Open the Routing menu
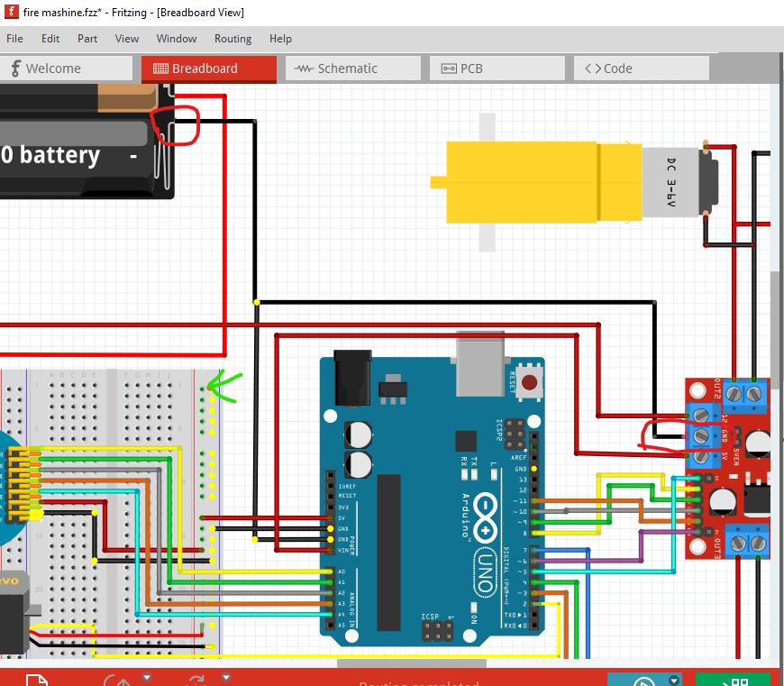The height and width of the screenshot is (686, 784). pos(232,39)
